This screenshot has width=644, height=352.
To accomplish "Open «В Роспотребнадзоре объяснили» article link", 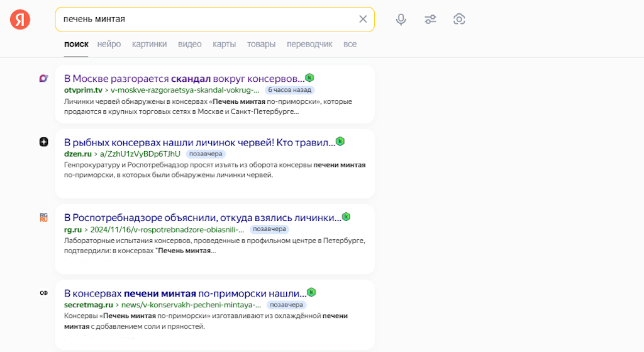I will click(202, 218).
